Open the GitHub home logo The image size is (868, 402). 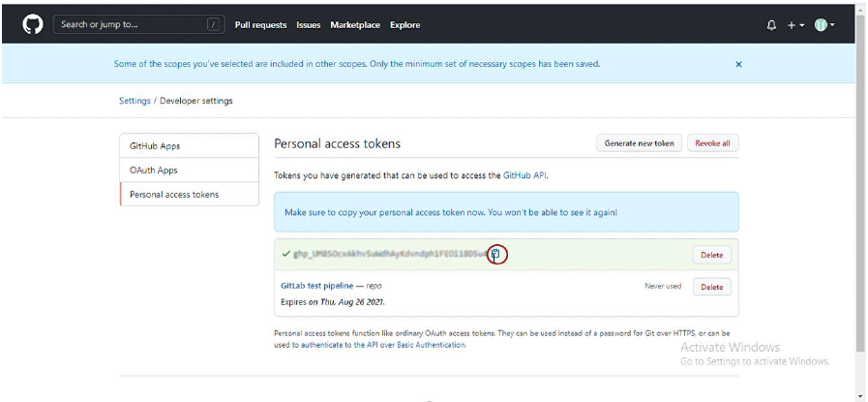pyautogui.click(x=33, y=25)
